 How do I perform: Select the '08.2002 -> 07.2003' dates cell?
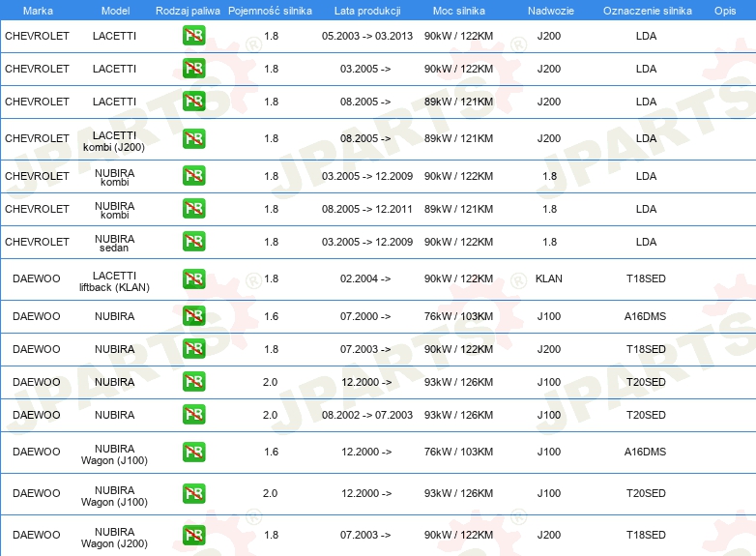tap(367, 415)
